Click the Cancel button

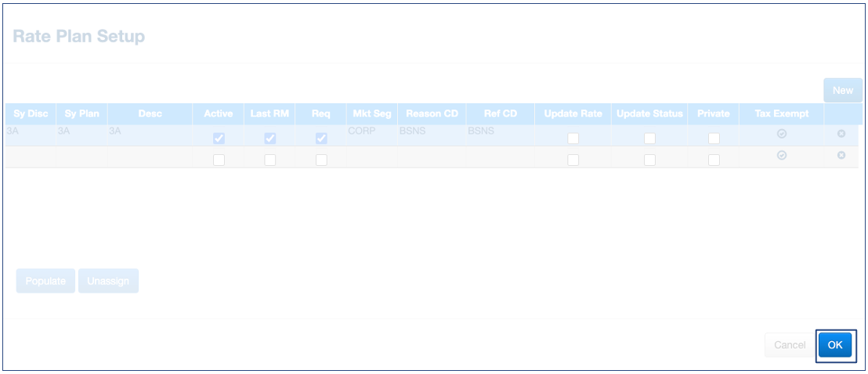tap(789, 345)
